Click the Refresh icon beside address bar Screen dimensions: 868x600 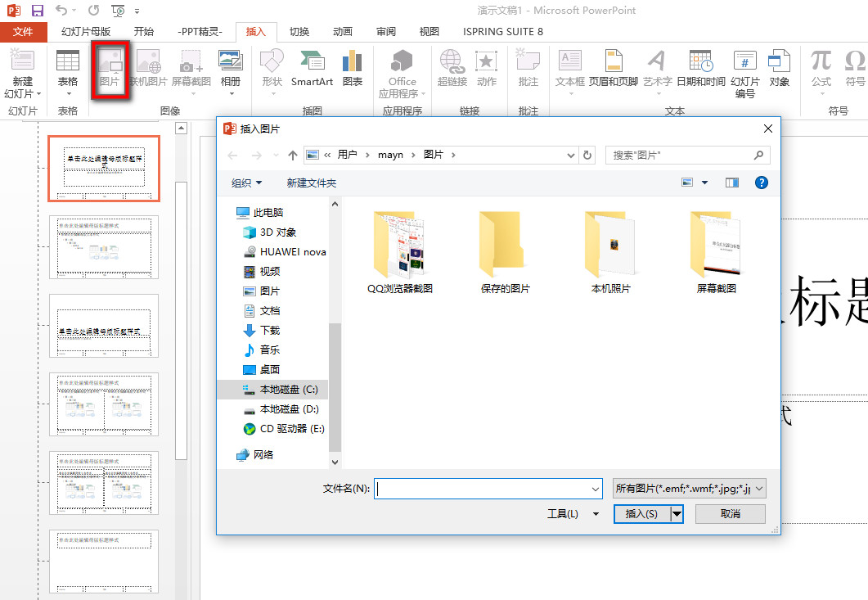tap(587, 156)
